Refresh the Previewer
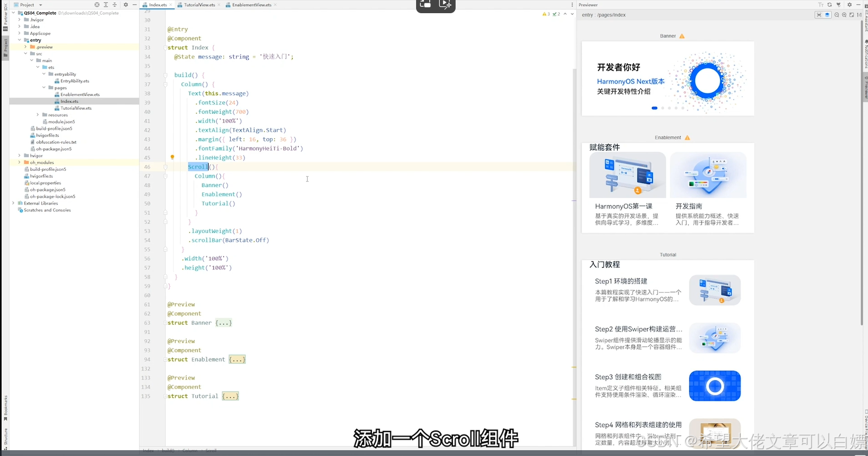The height and width of the screenshot is (456, 868). 830,5
